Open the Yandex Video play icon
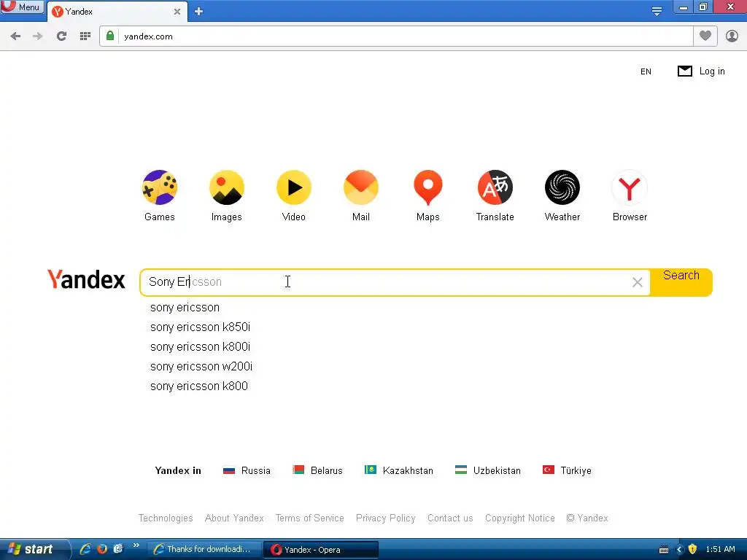Viewport: 747px width, 560px height. click(x=294, y=187)
